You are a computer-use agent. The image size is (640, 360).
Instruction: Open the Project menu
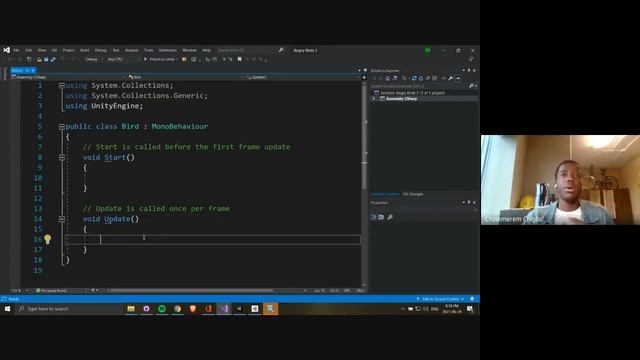69,50
